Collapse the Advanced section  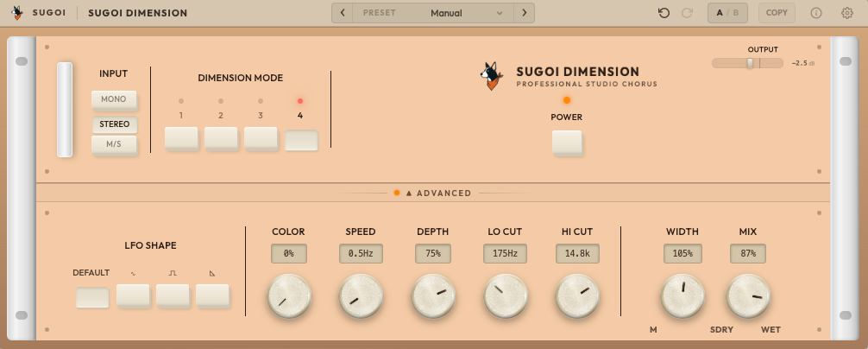pos(433,193)
